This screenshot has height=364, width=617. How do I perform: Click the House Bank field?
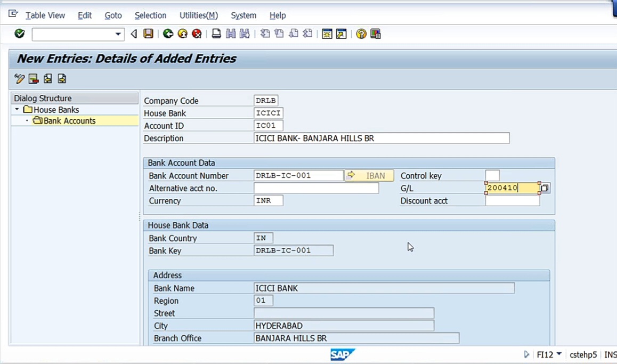tap(269, 113)
